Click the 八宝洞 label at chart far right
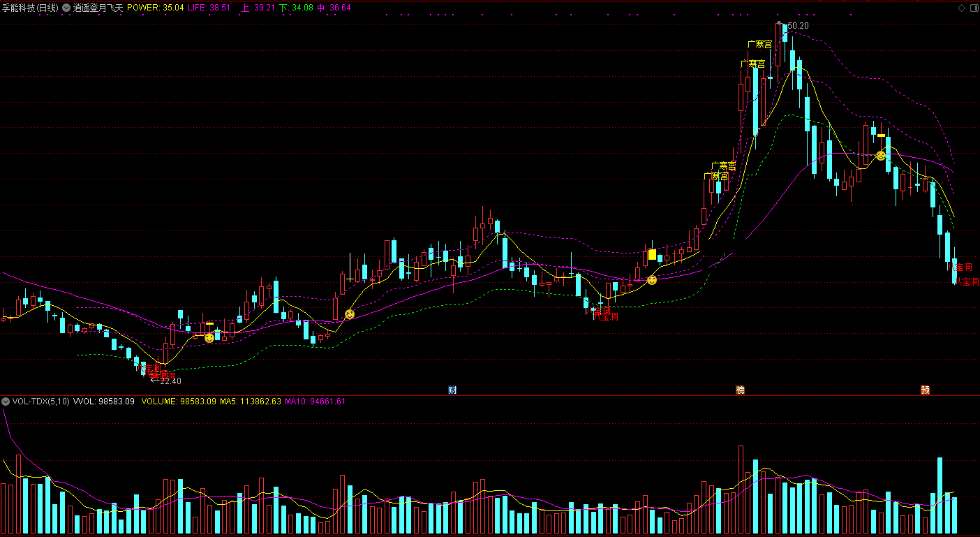This screenshot has width=980, height=537. tap(967, 281)
